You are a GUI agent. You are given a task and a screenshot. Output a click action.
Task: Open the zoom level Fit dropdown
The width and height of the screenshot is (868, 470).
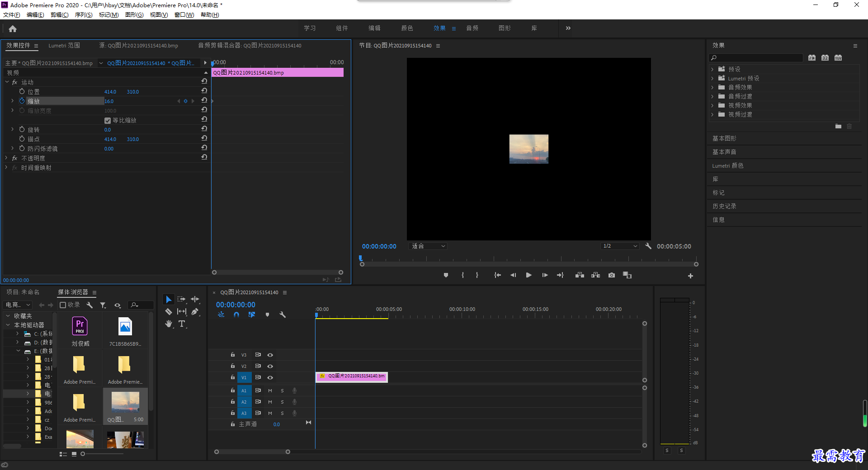[428, 246]
